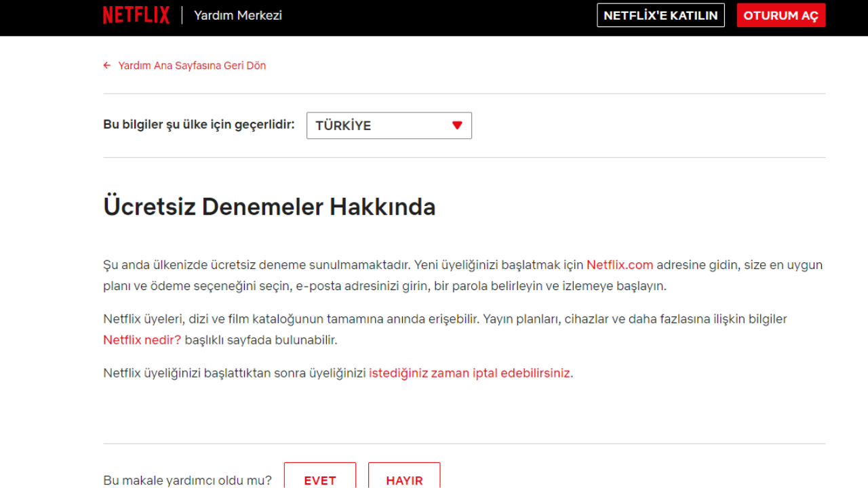Click the Netflix logo

[136, 15]
